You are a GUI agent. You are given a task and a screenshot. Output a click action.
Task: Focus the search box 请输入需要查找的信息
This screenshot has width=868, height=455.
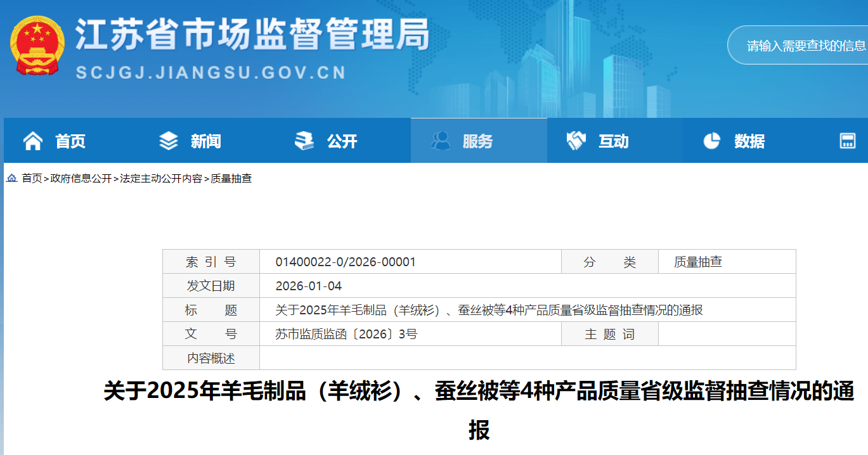coord(805,46)
